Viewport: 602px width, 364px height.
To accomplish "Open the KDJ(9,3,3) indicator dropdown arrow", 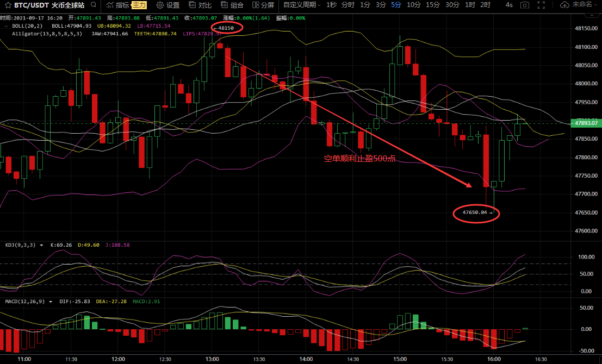I will tap(41, 245).
